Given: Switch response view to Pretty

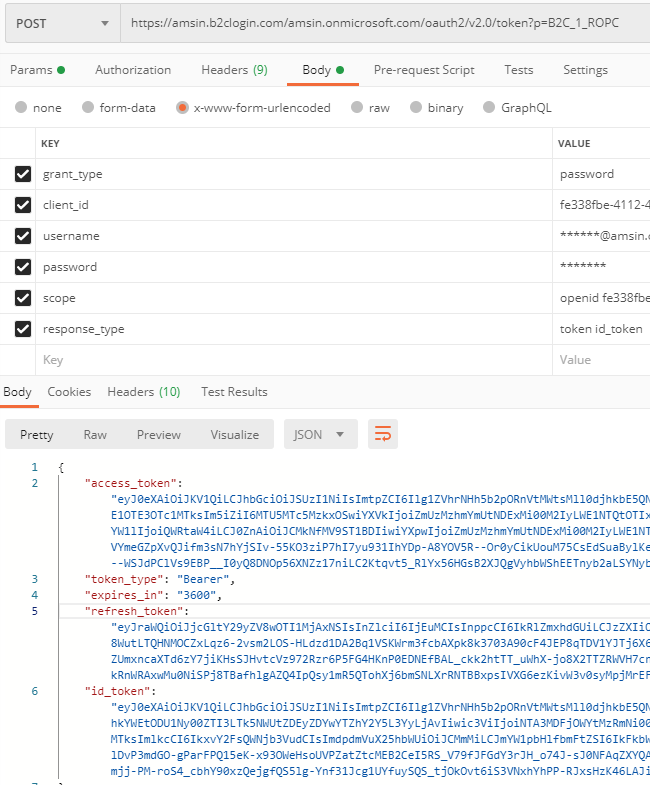Looking at the screenshot, I should (37, 435).
